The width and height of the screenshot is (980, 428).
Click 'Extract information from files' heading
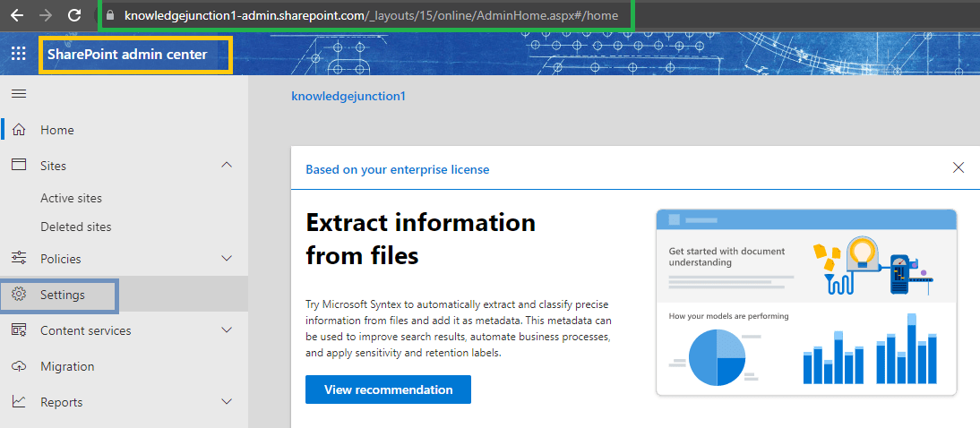point(421,239)
